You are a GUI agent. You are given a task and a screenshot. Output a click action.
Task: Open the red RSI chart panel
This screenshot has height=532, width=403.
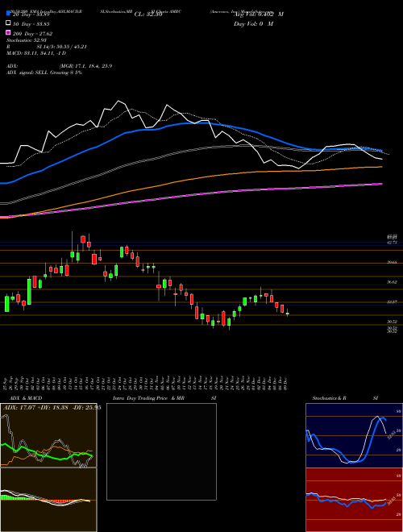coord(354,500)
